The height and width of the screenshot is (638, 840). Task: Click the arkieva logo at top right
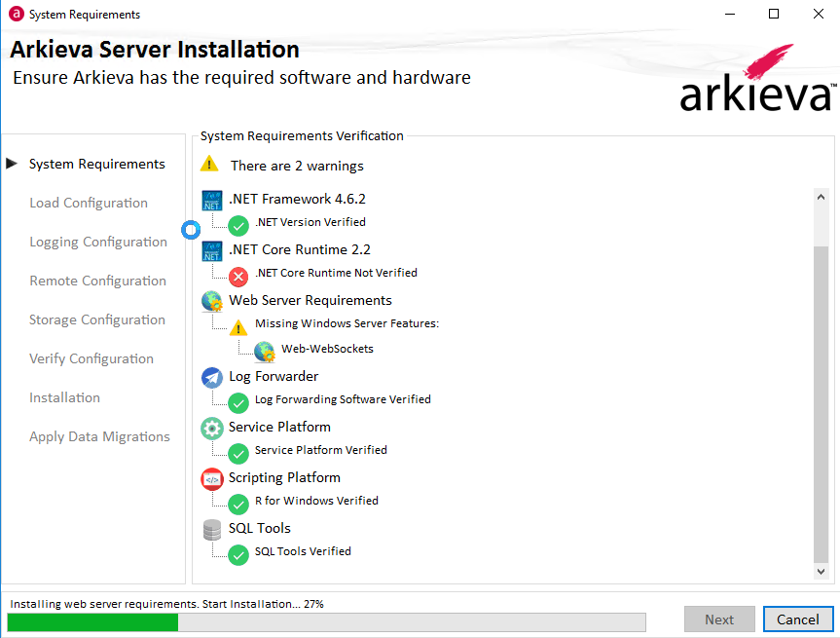pos(757,78)
